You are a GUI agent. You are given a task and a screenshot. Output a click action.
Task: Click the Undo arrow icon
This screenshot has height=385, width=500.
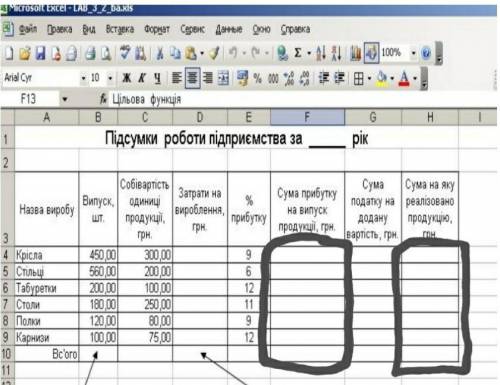tap(233, 53)
